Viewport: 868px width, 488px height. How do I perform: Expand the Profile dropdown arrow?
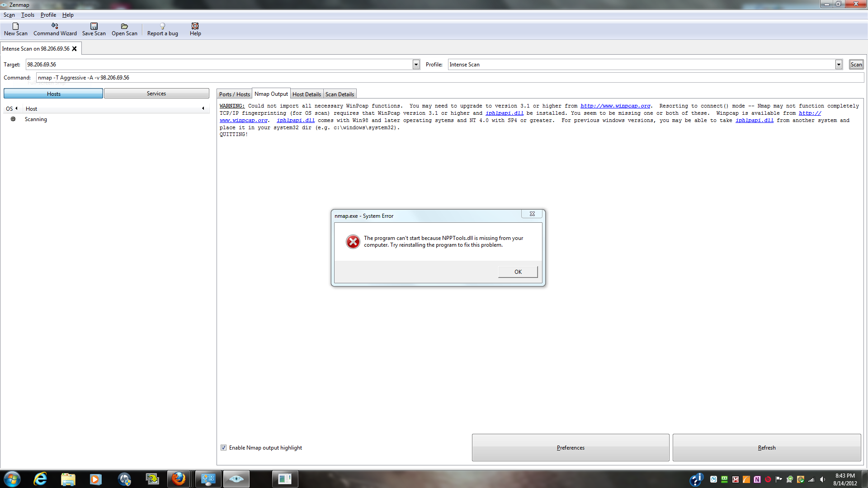(x=839, y=65)
